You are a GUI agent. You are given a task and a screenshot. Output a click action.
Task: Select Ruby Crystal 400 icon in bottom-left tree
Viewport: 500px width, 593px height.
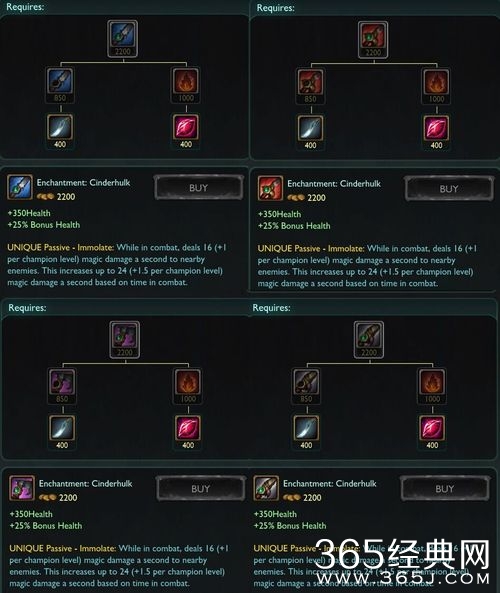point(188,432)
